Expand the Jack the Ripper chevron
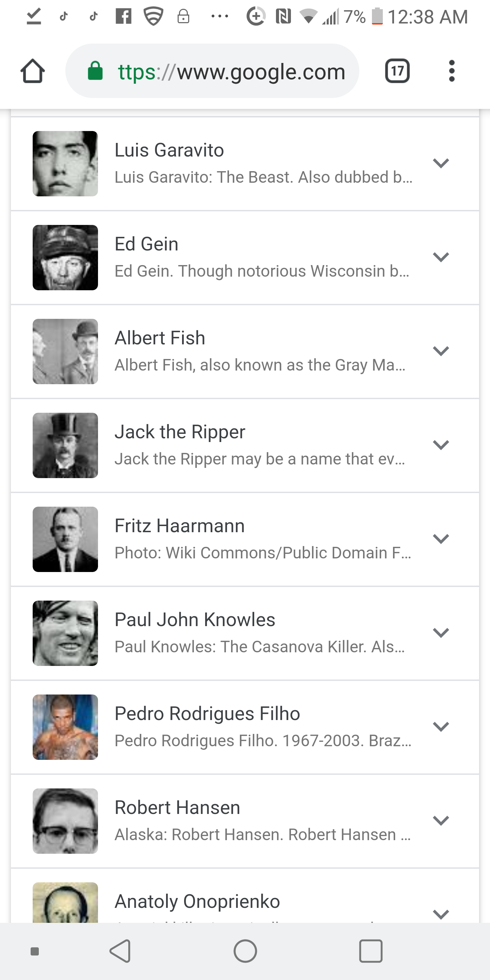The height and width of the screenshot is (980, 490). [x=441, y=445]
